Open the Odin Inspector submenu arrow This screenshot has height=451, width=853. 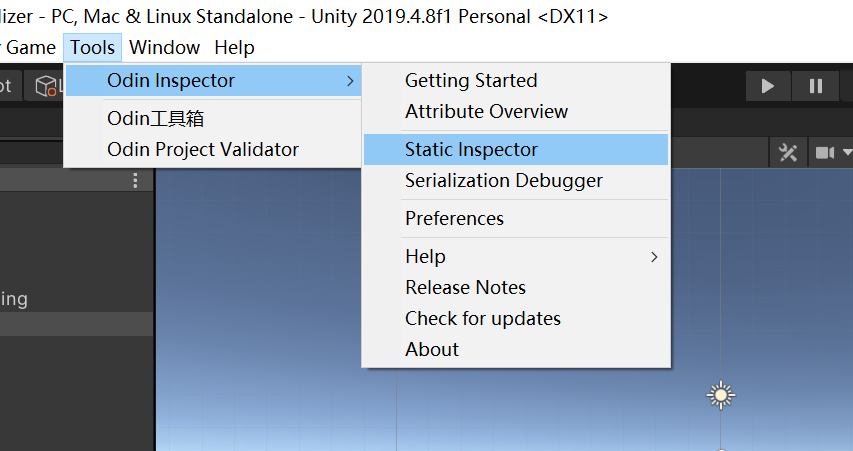tap(350, 81)
